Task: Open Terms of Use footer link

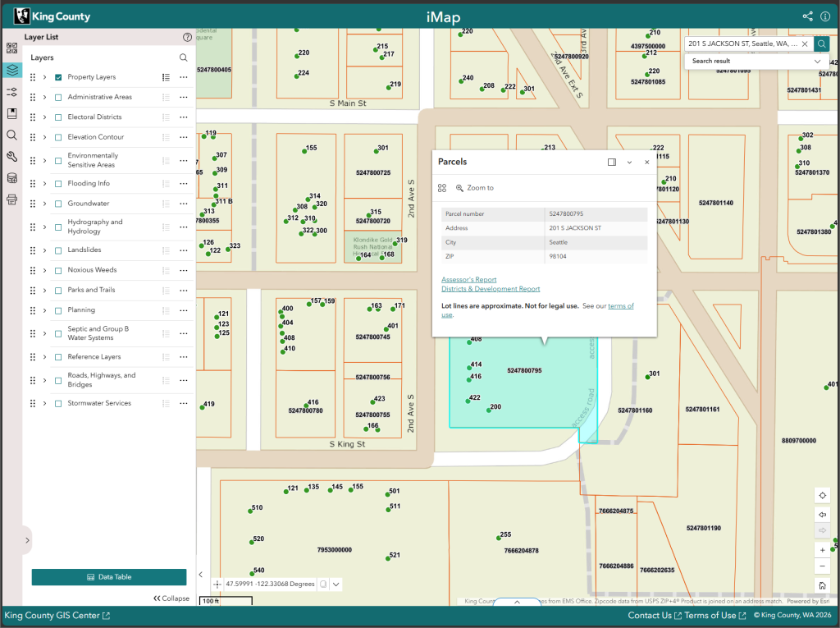Action: (714, 616)
